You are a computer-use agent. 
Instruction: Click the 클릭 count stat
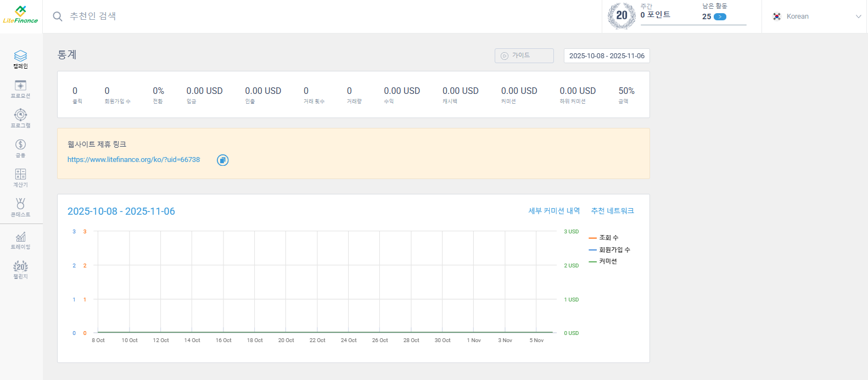click(x=77, y=95)
